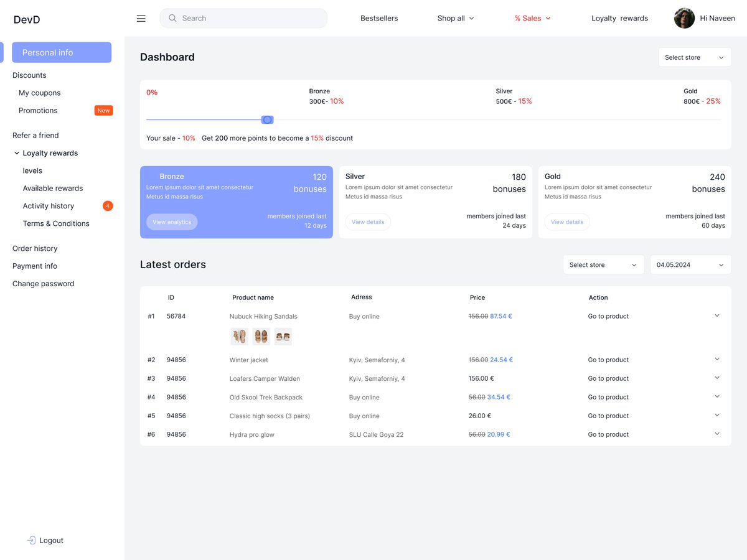The width and height of the screenshot is (747, 560).
Task: Open Order history in sidebar
Action: click(35, 248)
